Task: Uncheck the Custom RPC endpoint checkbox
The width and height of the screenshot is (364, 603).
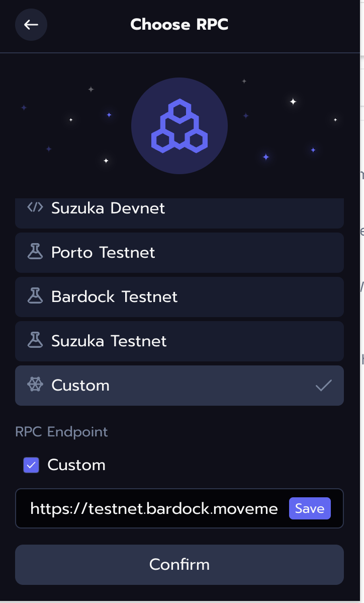Action: pyautogui.click(x=31, y=465)
